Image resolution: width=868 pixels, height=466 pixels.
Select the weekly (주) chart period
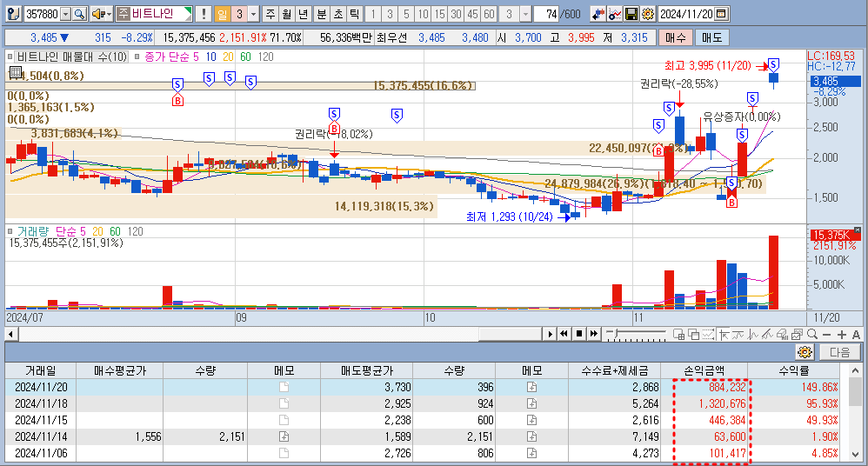[270, 14]
